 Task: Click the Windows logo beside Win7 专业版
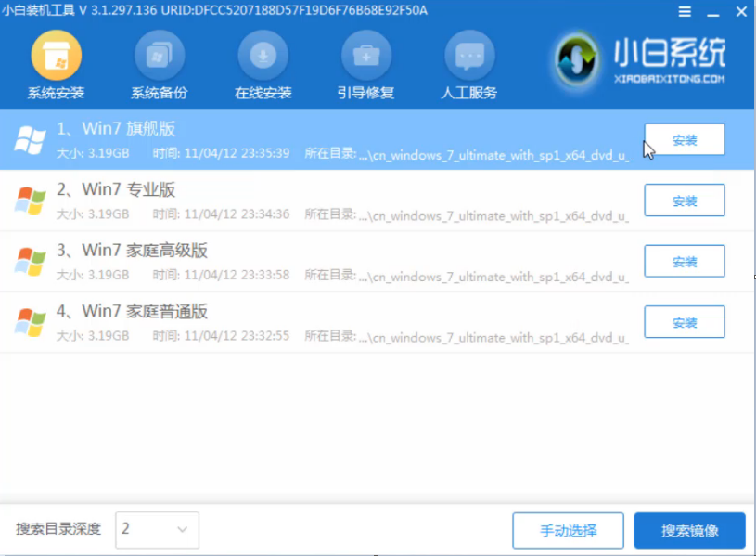(32, 200)
